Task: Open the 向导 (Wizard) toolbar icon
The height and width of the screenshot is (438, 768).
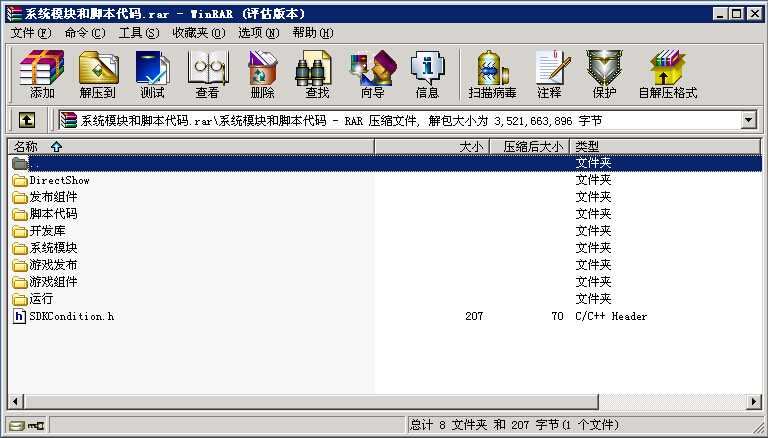Action: (x=372, y=73)
